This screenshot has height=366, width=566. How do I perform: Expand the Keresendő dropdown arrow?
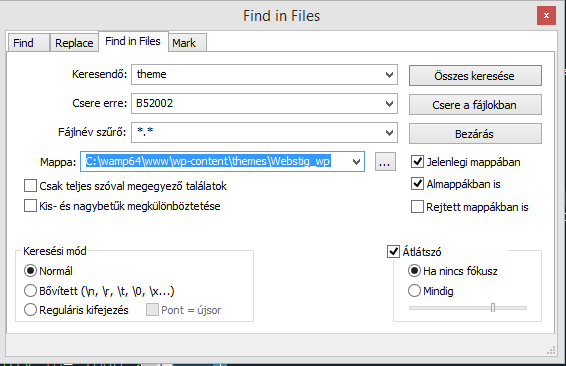(x=389, y=75)
